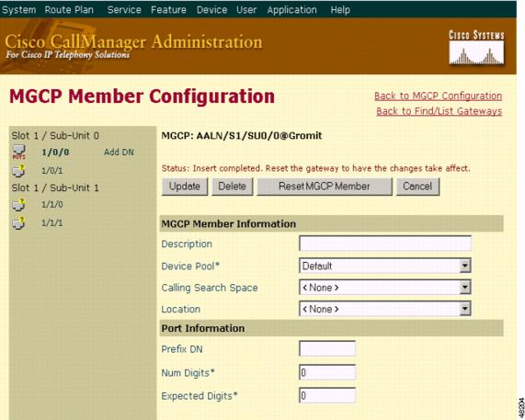Image resolution: width=525 pixels, height=420 pixels.
Task: Click the Reset MGCP Member button
Action: tap(325, 187)
